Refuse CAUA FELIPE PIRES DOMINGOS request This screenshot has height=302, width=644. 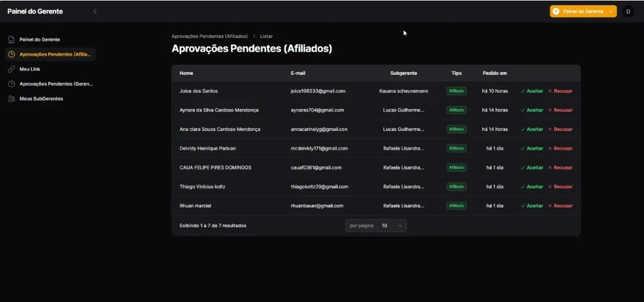(x=560, y=167)
